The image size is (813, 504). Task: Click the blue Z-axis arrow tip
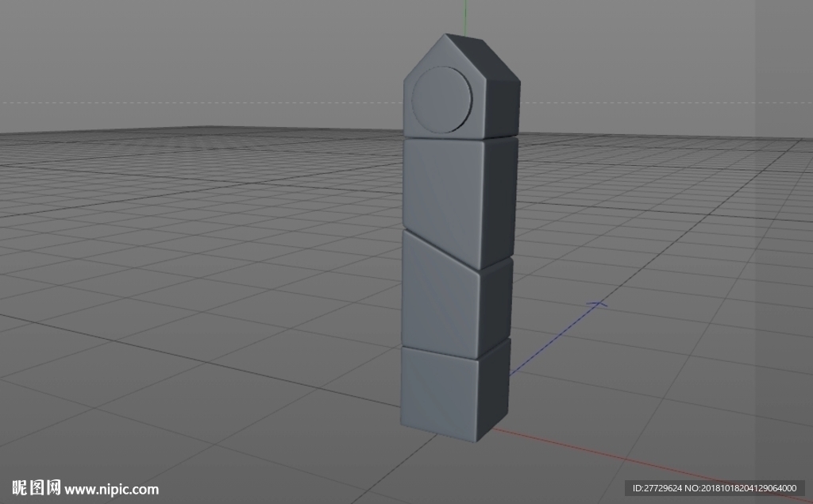[x=598, y=304]
